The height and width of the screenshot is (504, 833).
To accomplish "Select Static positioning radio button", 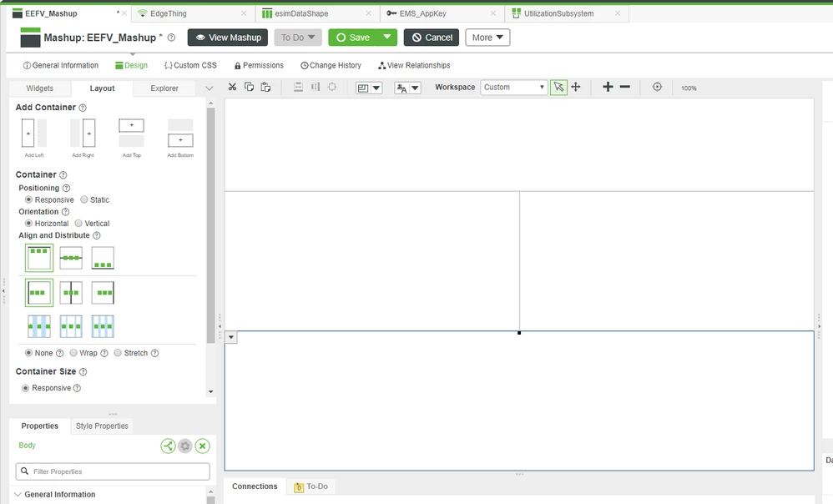I will click(x=84, y=199).
